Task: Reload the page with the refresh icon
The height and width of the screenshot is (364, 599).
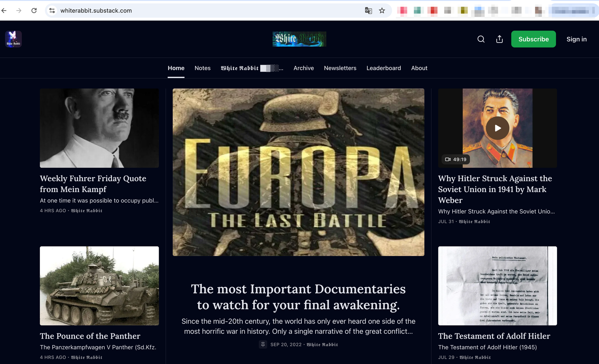Action: (x=34, y=11)
